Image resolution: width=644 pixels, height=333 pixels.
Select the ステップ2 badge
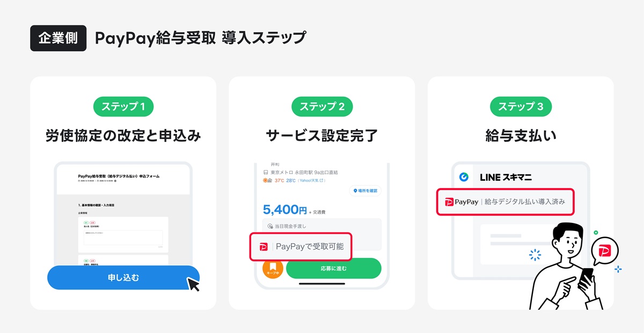[322, 106]
